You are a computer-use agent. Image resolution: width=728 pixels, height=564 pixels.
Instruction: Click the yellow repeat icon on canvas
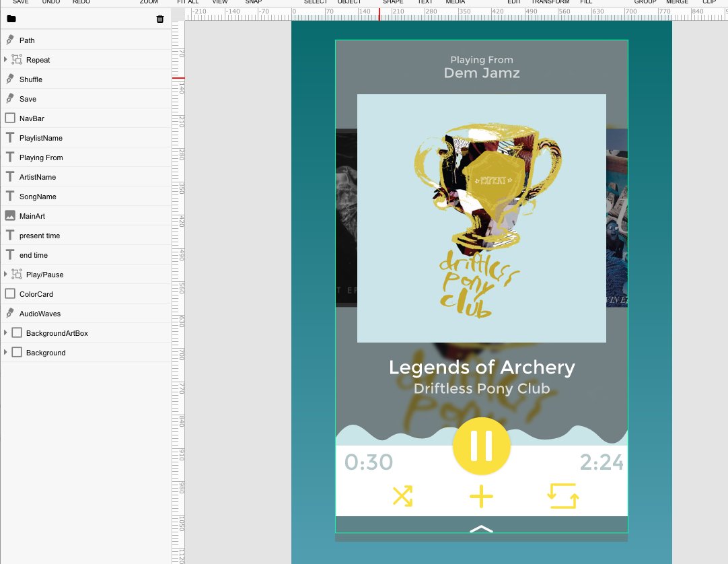(x=563, y=496)
